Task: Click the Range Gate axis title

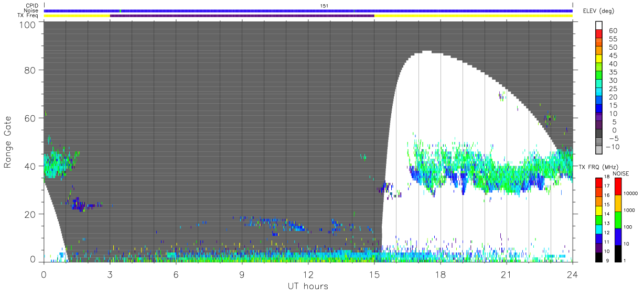Action: (x=7, y=142)
